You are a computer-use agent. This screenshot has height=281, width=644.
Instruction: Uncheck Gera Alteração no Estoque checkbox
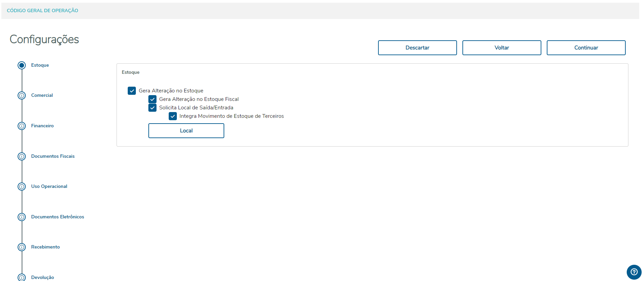(x=132, y=91)
